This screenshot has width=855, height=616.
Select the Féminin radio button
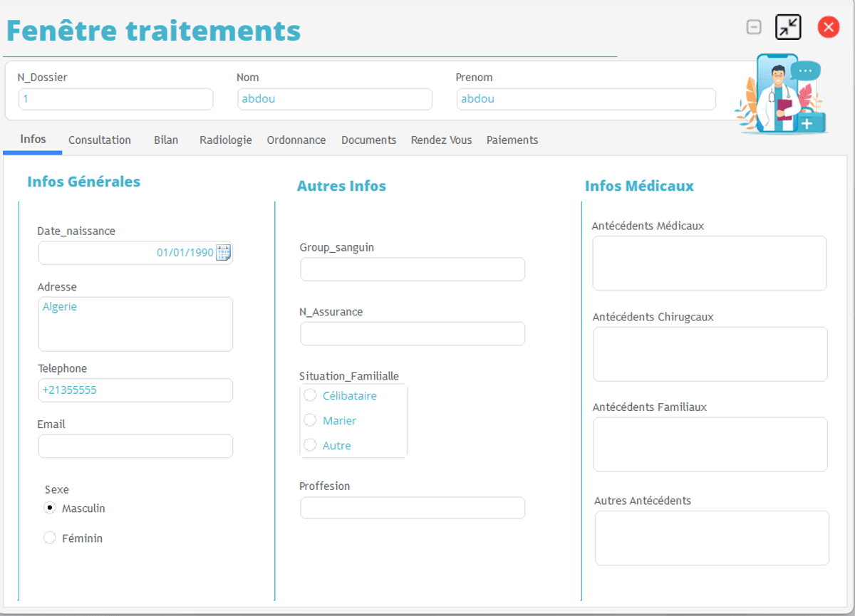50,538
